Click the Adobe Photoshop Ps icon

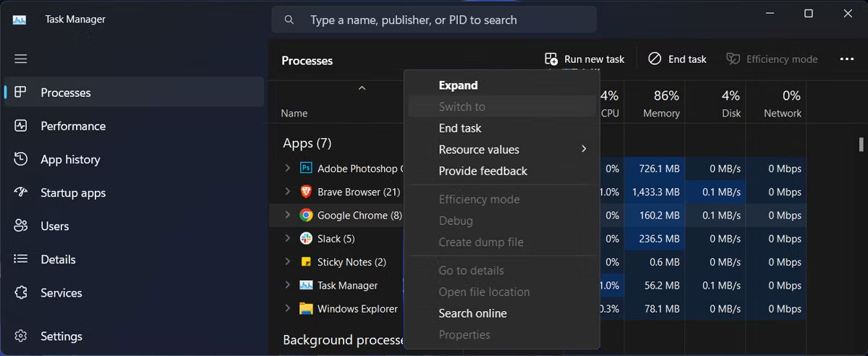pyautogui.click(x=306, y=168)
